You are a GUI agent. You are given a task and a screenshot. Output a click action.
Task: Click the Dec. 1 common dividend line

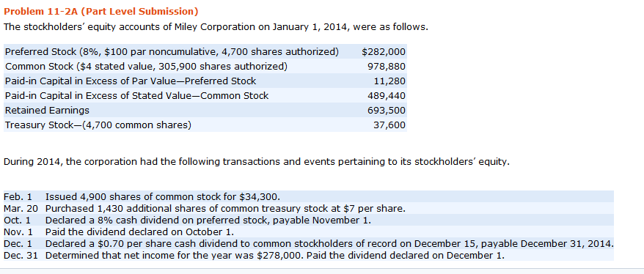(309, 244)
